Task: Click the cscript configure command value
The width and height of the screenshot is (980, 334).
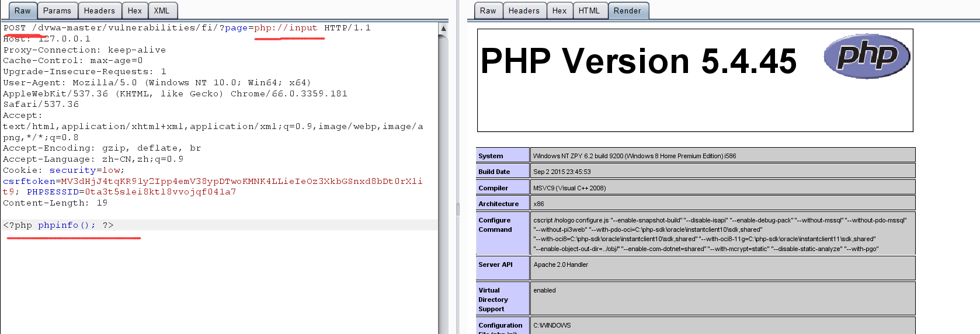Action: coord(720,234)
